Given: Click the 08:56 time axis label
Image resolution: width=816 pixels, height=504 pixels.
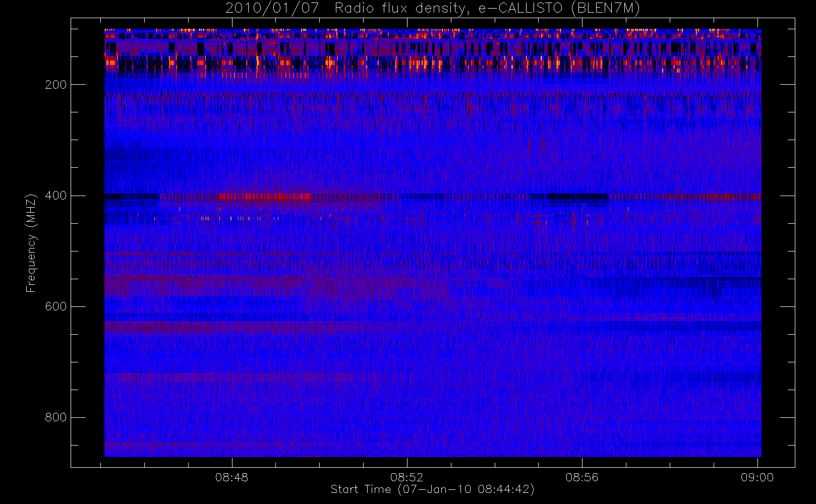Looking at the screenshot, I should coord(581,477).
